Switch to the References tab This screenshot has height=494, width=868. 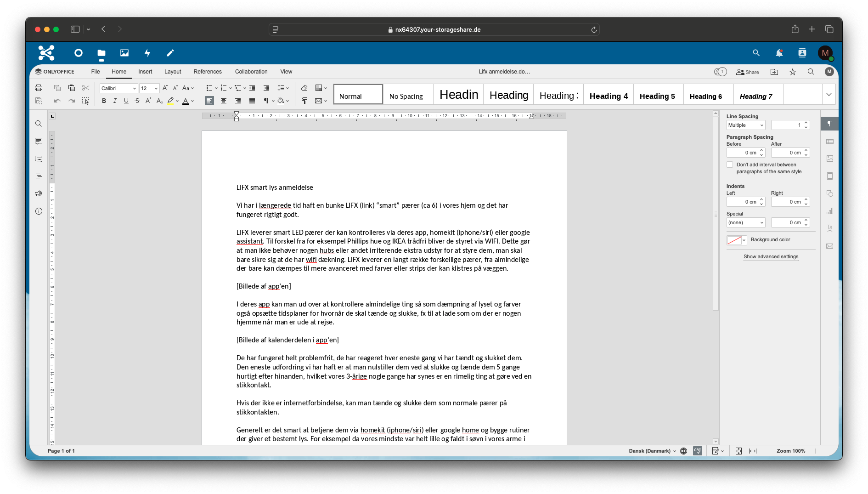coord(208,72)
